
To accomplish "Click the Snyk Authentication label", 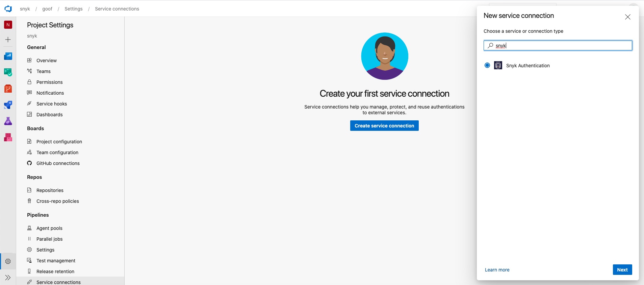I will [x=528, y=66].
